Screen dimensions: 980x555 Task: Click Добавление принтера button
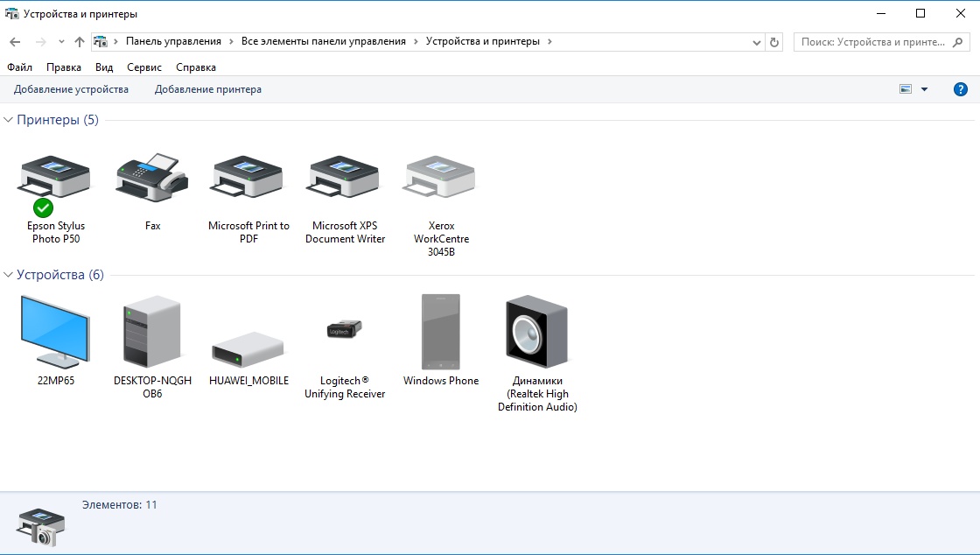tap(208, 89)
